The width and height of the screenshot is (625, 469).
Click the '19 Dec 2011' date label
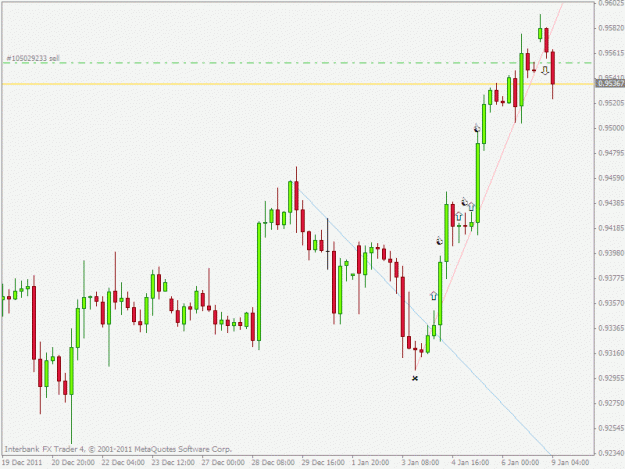pos(22,462)
